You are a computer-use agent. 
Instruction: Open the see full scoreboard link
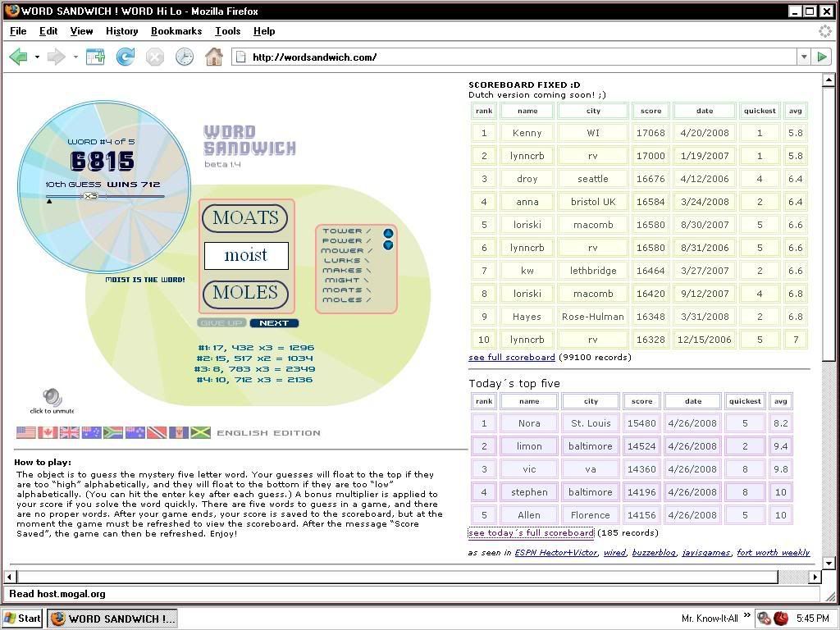[511, 358]
